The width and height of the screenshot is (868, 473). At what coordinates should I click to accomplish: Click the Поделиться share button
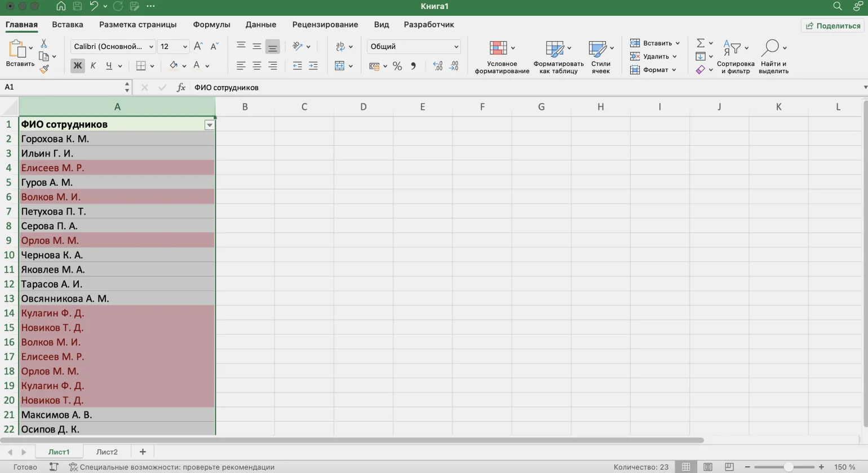(832, 26)
